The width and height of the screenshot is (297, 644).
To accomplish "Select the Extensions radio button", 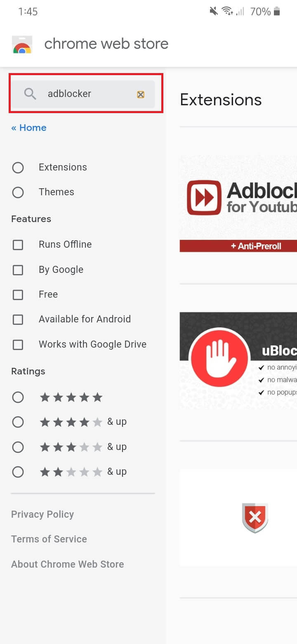I will 18,168.
